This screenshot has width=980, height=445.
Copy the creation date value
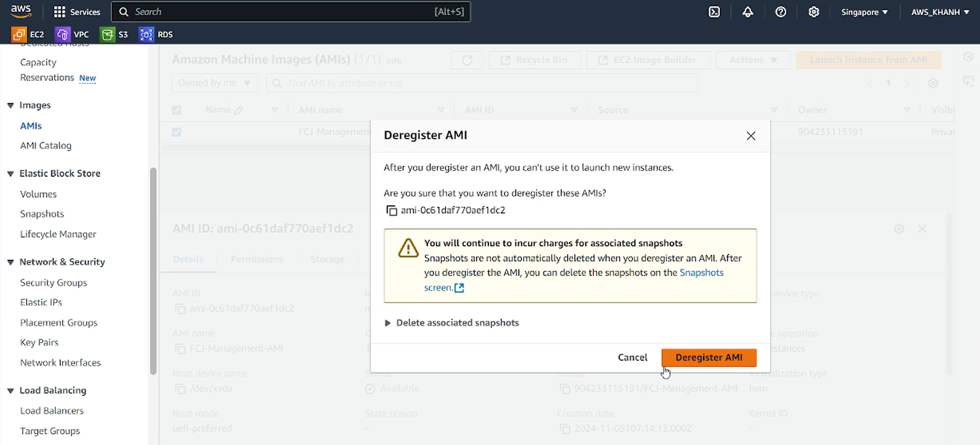565,429
